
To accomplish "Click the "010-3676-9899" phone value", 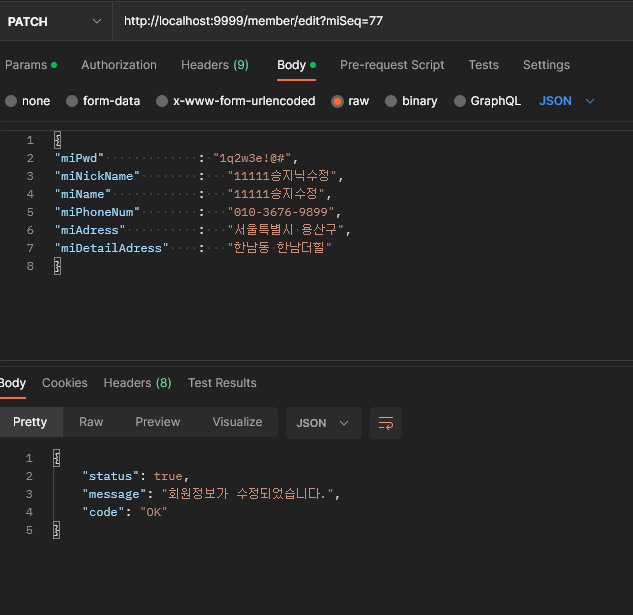I will point(281,212).
